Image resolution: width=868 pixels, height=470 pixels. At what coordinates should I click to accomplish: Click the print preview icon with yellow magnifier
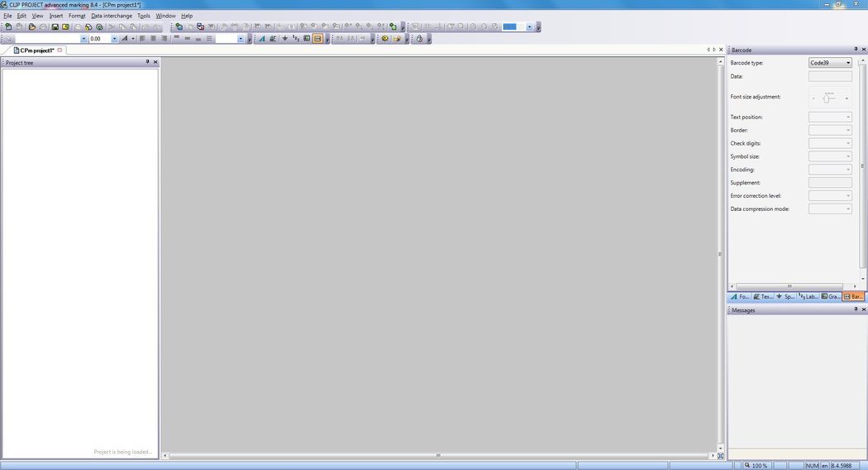[88, 26]
